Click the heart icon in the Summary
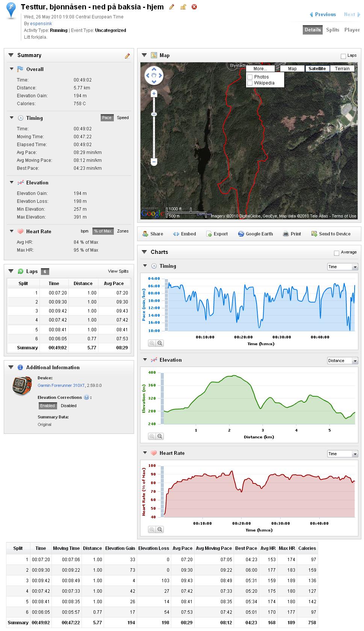The width and height of the screenshot is (364, 631). click(x=21, y=231)
